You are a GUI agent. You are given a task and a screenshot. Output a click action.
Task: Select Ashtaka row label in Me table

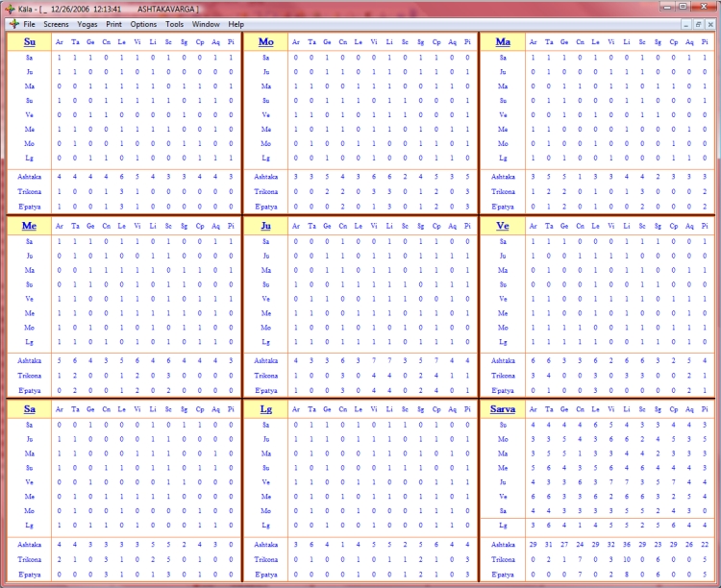click(30, 360)
